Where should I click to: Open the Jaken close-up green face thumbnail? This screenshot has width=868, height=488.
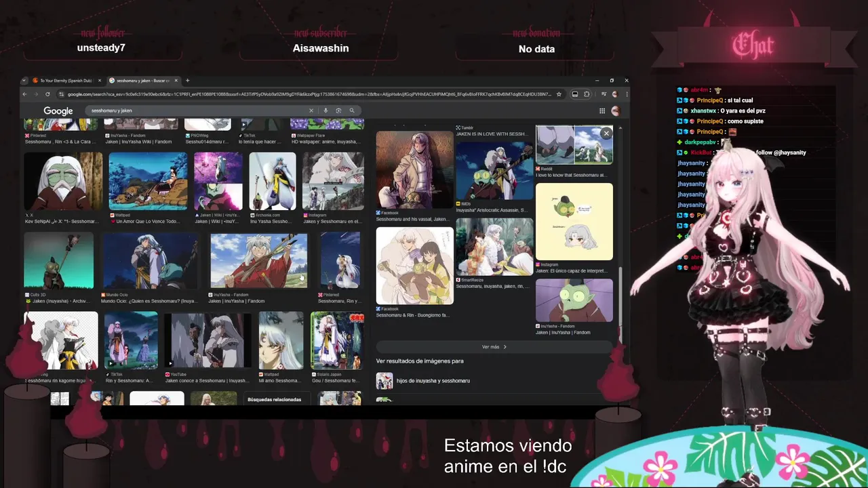tap(63, 181)
